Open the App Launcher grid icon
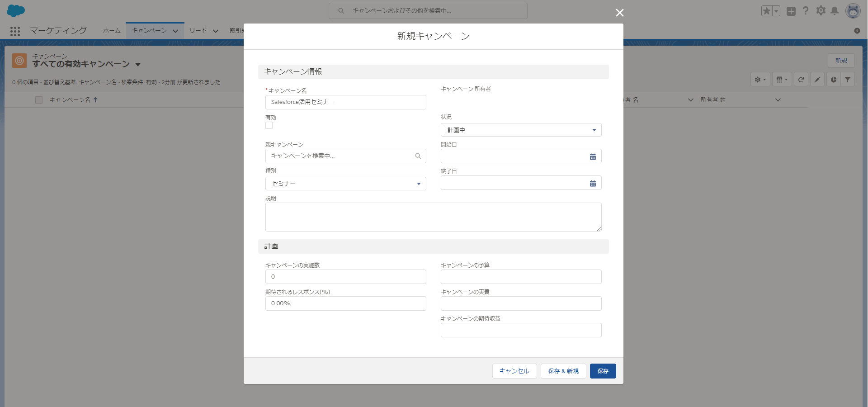Image resolution: width=868 pixels, height=407 pixels. (15, 31)
